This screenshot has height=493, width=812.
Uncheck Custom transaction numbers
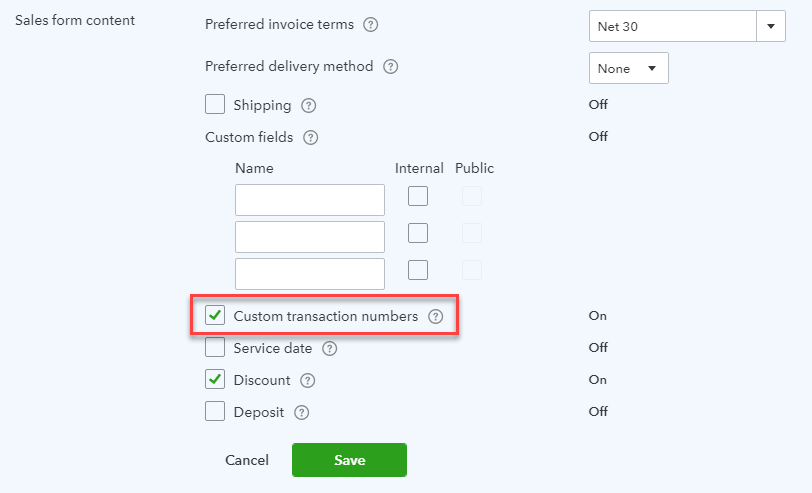215,315
